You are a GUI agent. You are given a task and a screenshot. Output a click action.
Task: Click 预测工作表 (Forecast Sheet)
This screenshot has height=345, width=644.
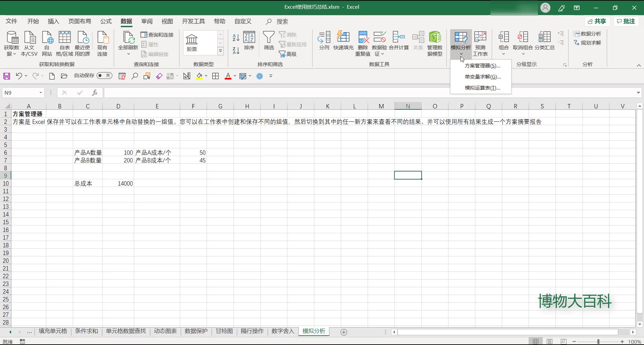(480, 44)
